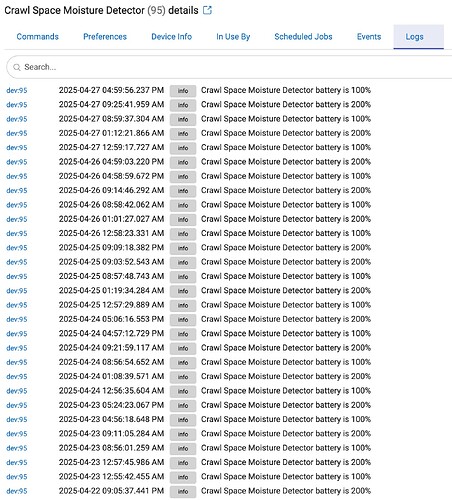
Task: Click info badge on 04-27 01:12:21.866 AM row
Action: [183, 134]
